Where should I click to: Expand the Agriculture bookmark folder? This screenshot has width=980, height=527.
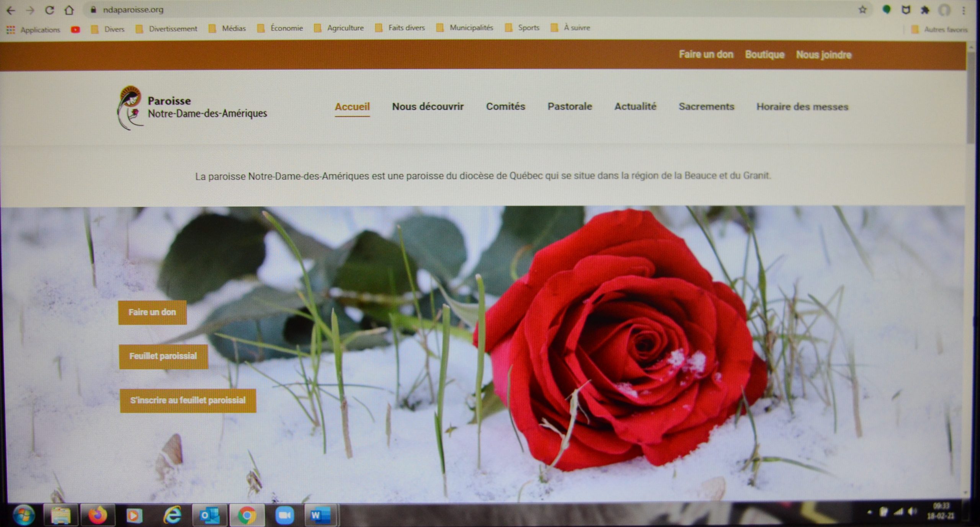click(x=339, y=28)
